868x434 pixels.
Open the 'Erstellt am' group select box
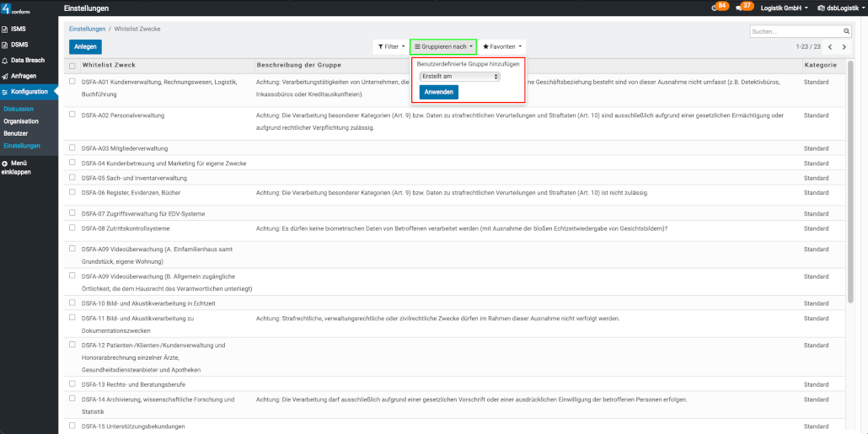tap(459, 77)
